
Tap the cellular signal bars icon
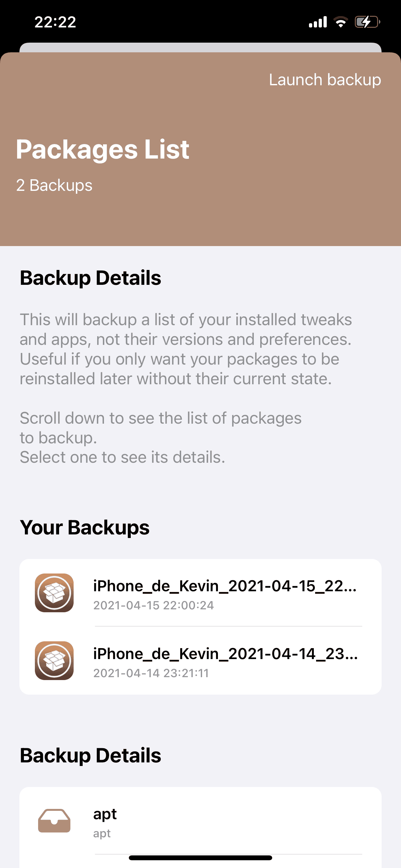click(318, 22)
